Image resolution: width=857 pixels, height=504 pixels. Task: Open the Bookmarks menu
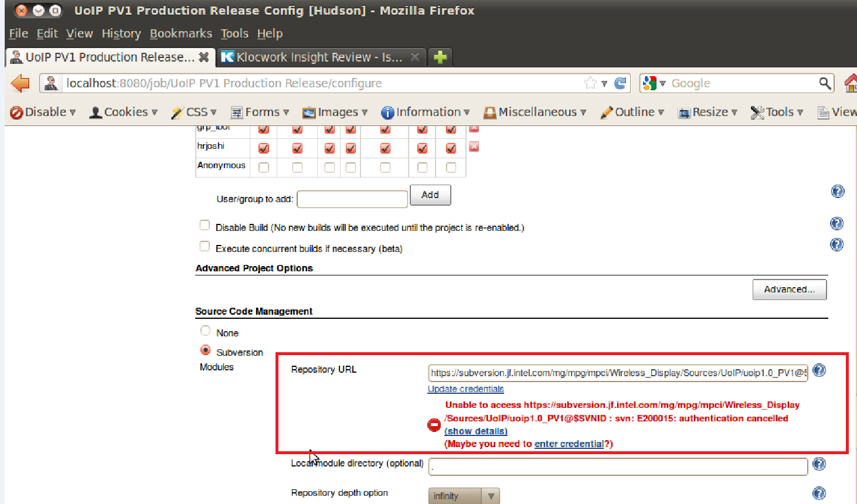click(181, 33)
